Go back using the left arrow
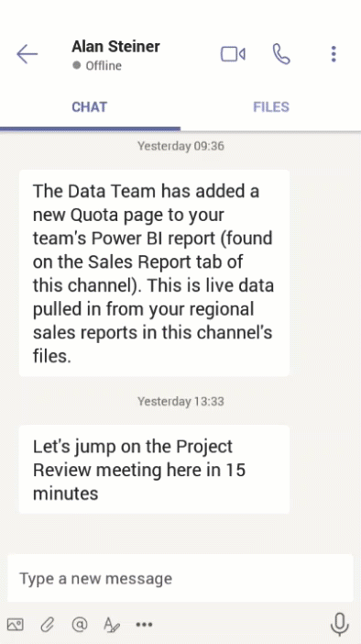This screenshot has height=644, width=361. [x=27, y=54]
